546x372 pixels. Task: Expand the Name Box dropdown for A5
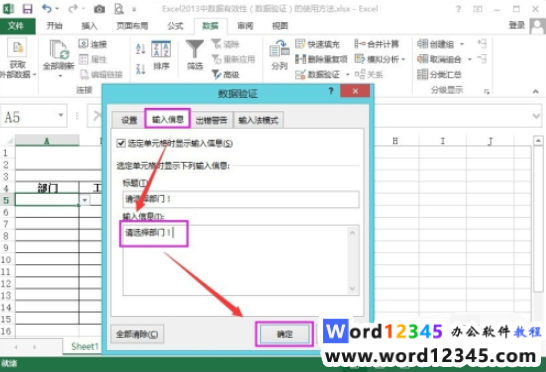click(61, 115)
